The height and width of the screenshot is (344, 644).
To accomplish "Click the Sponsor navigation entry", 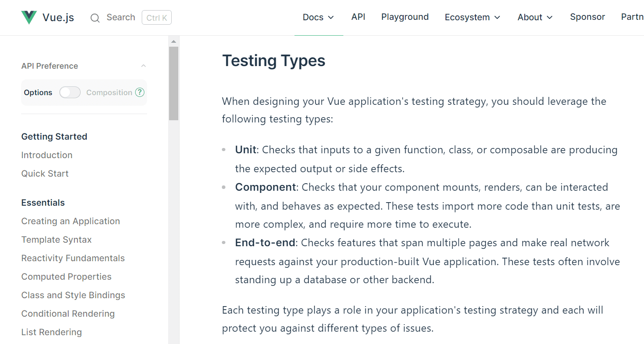I will pos(587,16).
